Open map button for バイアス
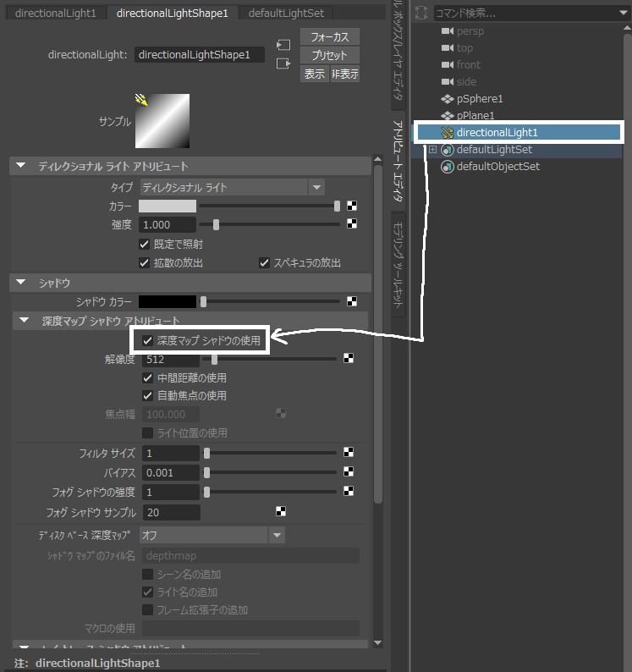 349,471
